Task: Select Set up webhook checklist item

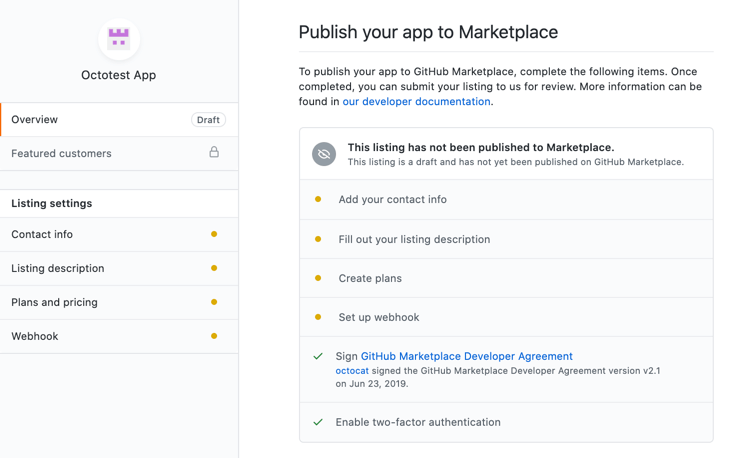Action: [x=507, y=317]
